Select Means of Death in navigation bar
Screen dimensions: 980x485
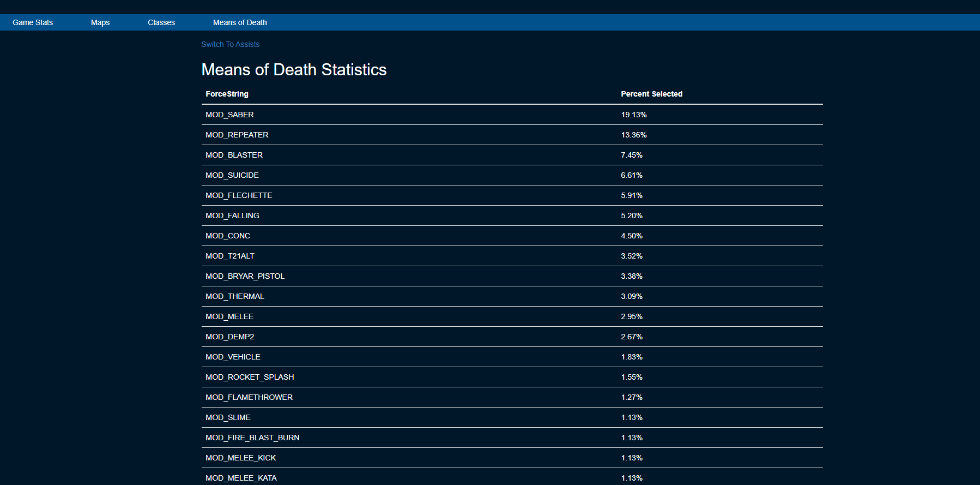click(x=240, y=22)
